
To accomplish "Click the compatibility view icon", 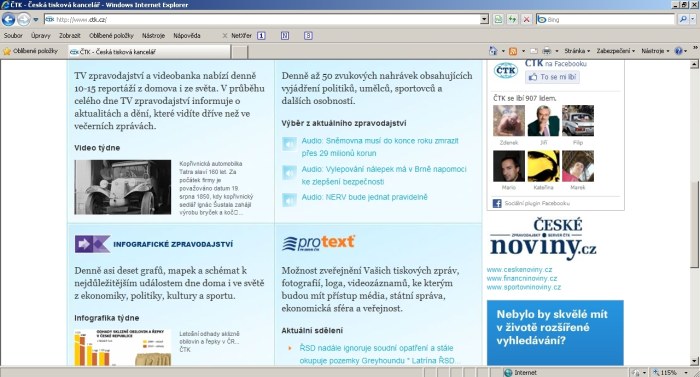I will pyautogui.click(x=498, y=20).
